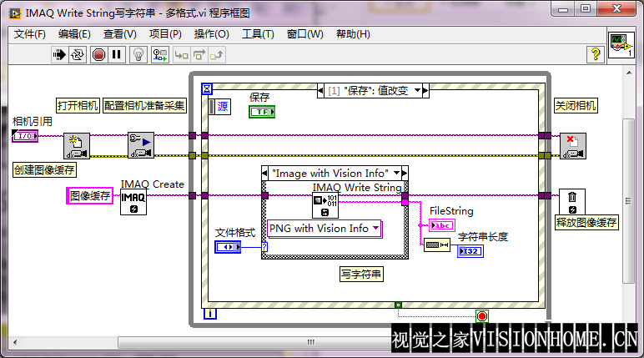Go to next event case
This screenshot has height=358, width=644.
(x=425, y=90)
